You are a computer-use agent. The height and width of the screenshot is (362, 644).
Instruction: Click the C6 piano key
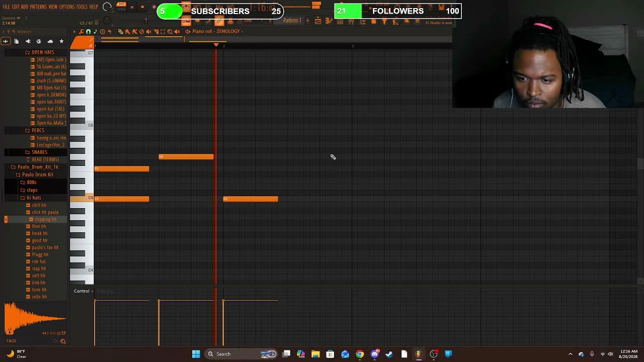82,126
